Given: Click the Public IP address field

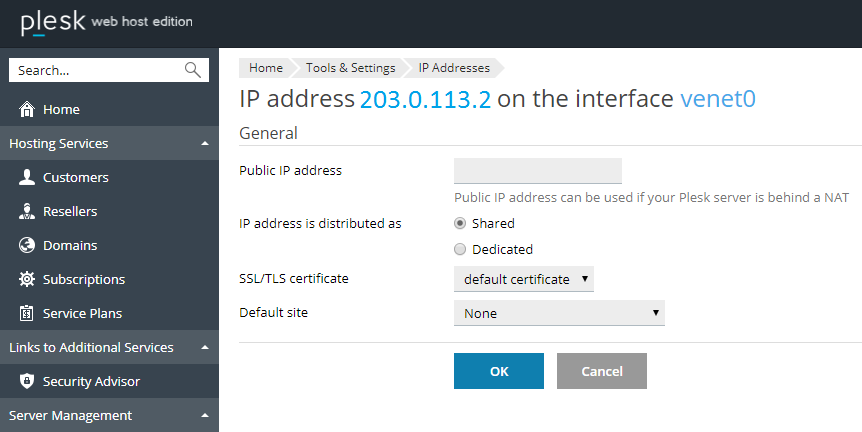Looking at the screenshot, I should (537, 171).
